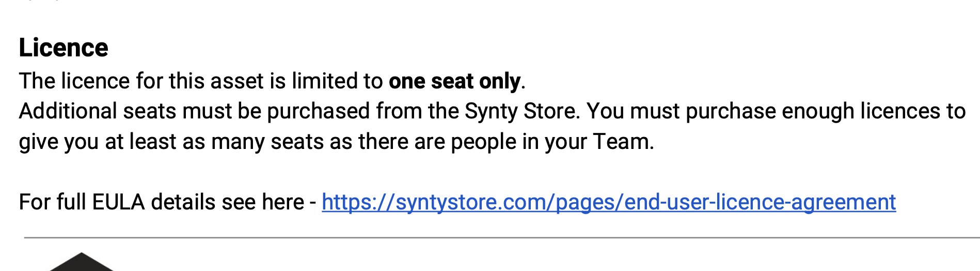Click the words 'You must' mid-paragraph
Viewport: 980px width, 271px height.
click(633, 111)
